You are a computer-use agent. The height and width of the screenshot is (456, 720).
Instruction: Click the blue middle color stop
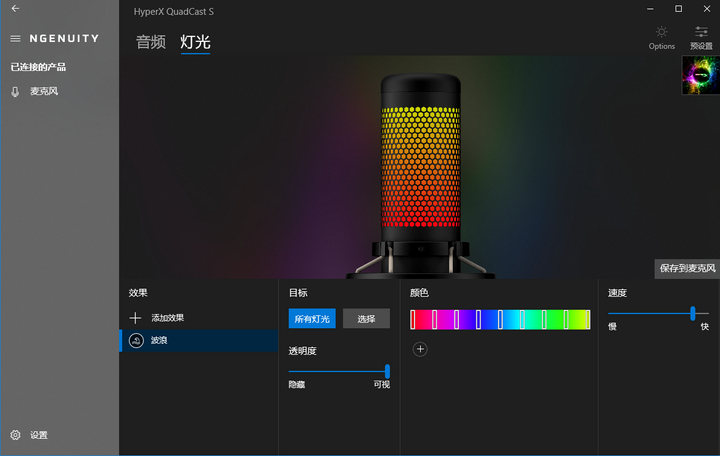tap(500, 319)
